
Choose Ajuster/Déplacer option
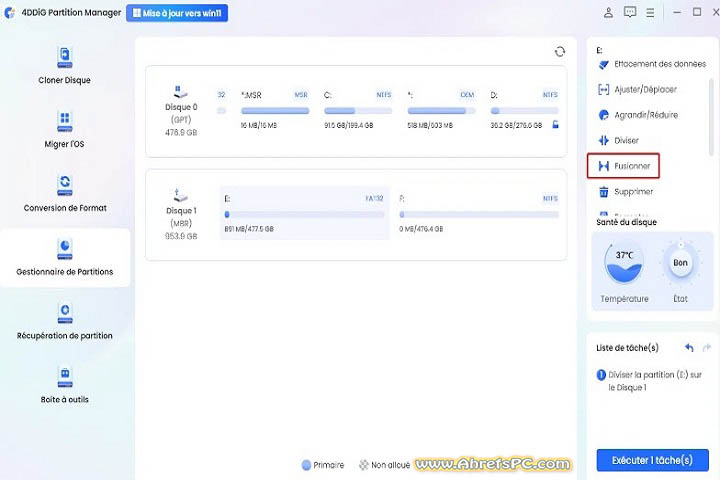[x=638, y=90]
